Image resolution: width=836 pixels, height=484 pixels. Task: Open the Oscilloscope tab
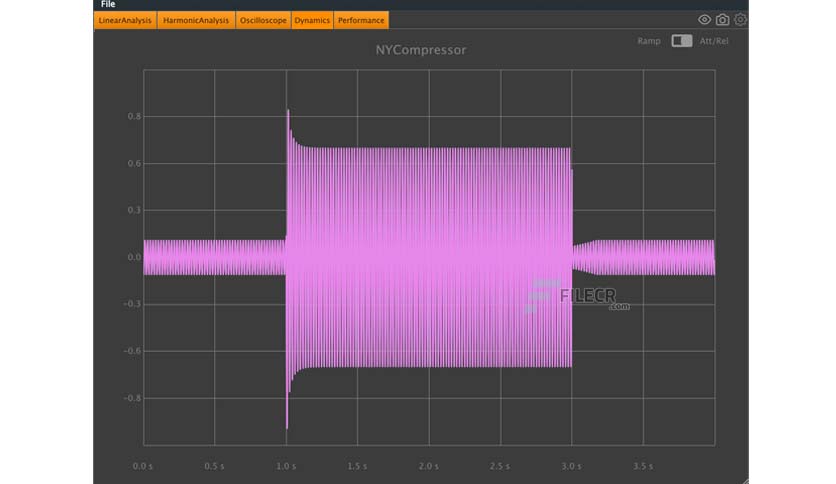[263, 20]
